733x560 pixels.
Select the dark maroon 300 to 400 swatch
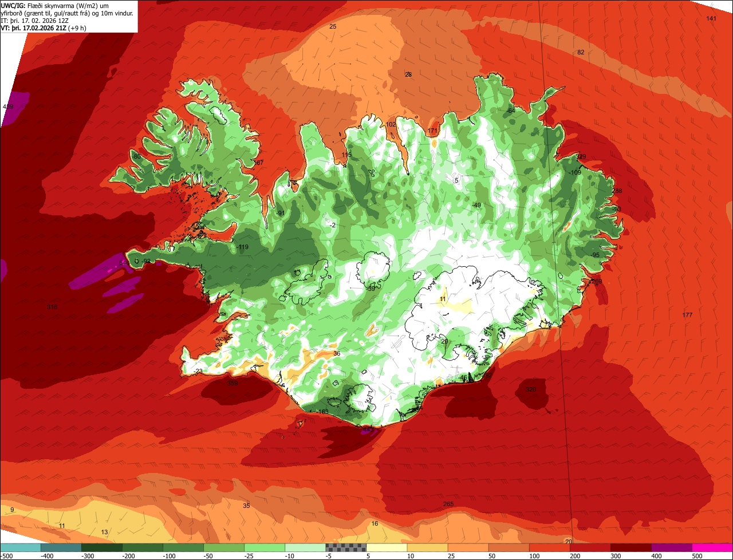point(631,547)
